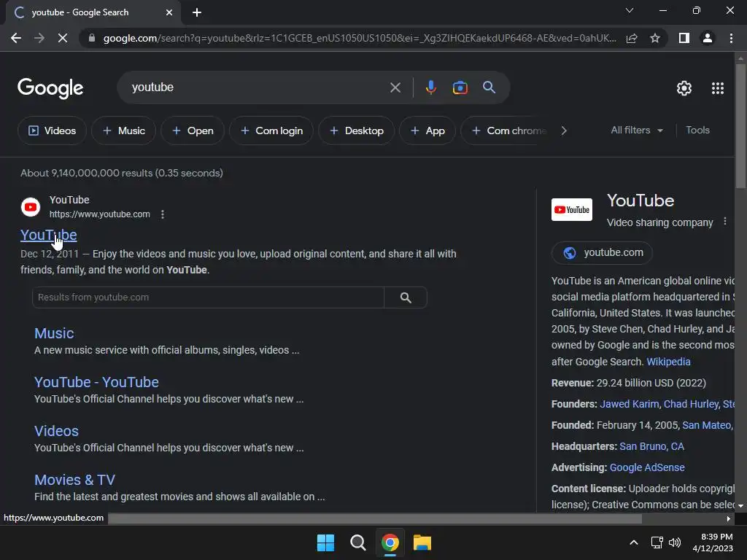Start voice search with the microphone icon
Screen dimensions: 747x560
tap(430, 87)
